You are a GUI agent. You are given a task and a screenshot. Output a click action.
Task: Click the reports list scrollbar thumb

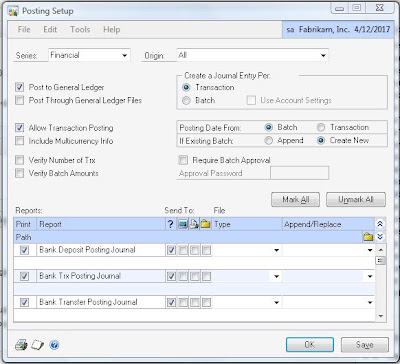pos(381,261)
